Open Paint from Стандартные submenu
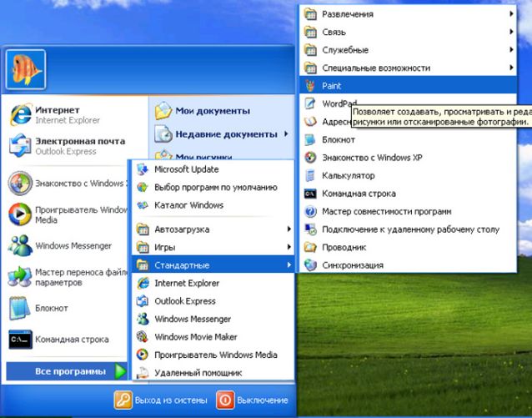 point(408,85)
